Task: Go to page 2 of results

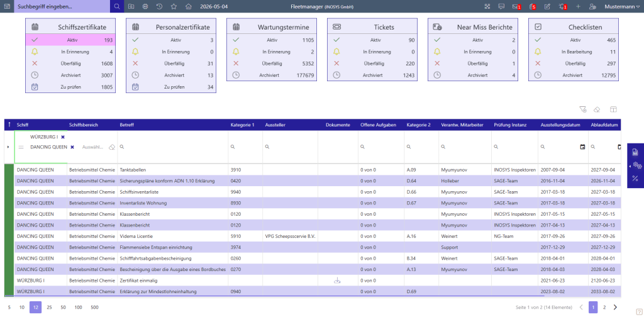Action: pyautogui.click(x=604, y=307)
